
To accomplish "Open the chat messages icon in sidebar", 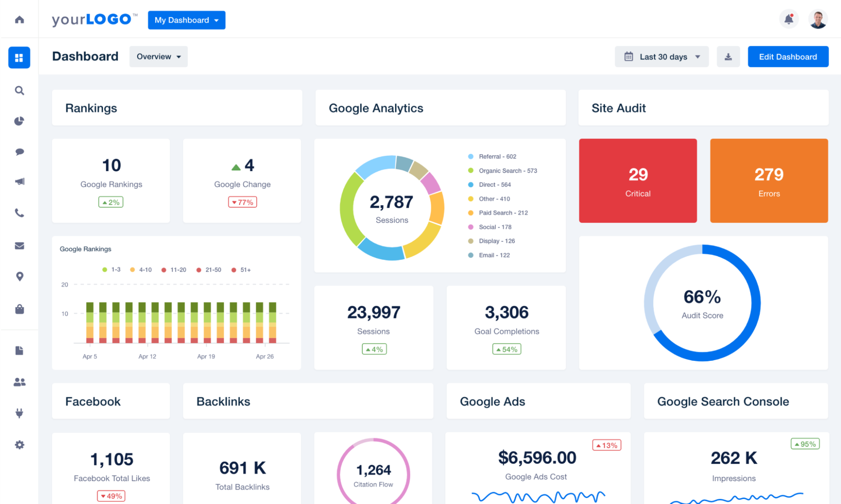I will [19, 152].
